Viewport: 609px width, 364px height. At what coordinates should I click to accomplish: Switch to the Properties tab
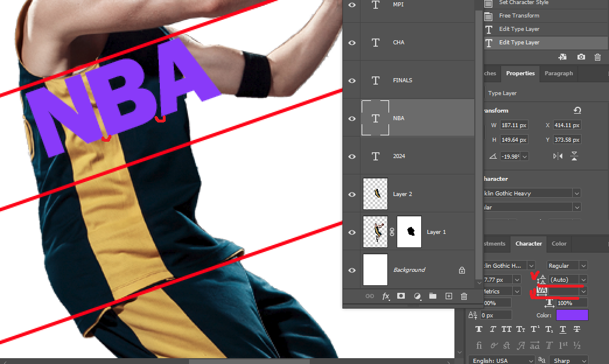(520, 73)
